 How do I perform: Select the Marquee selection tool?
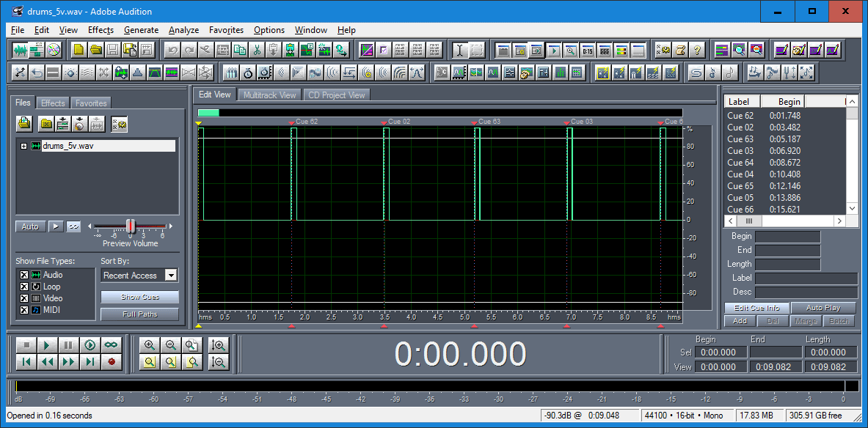click(477, 51)
